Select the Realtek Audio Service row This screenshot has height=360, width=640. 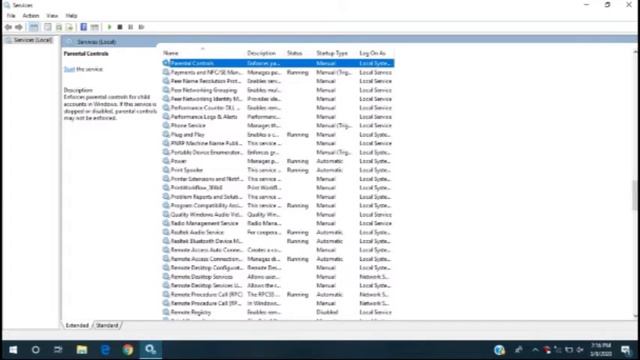pyautogui.click(x=278, y=232)
